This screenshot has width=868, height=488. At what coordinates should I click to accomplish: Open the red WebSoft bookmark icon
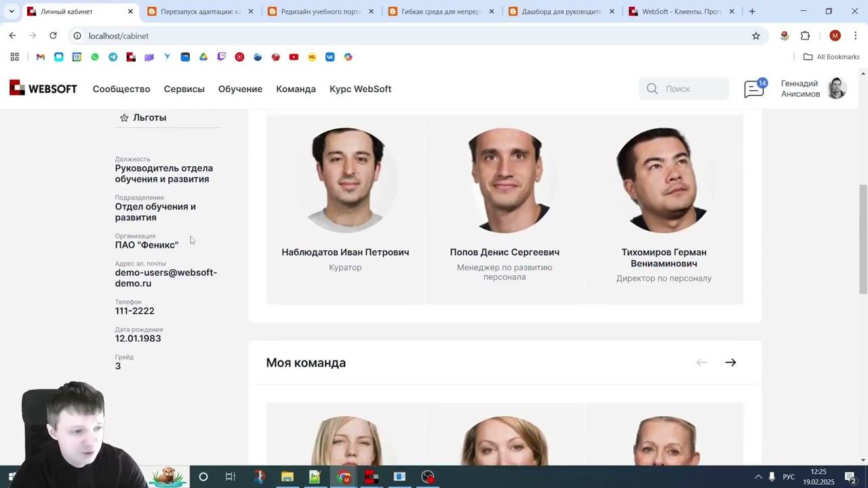131,57
